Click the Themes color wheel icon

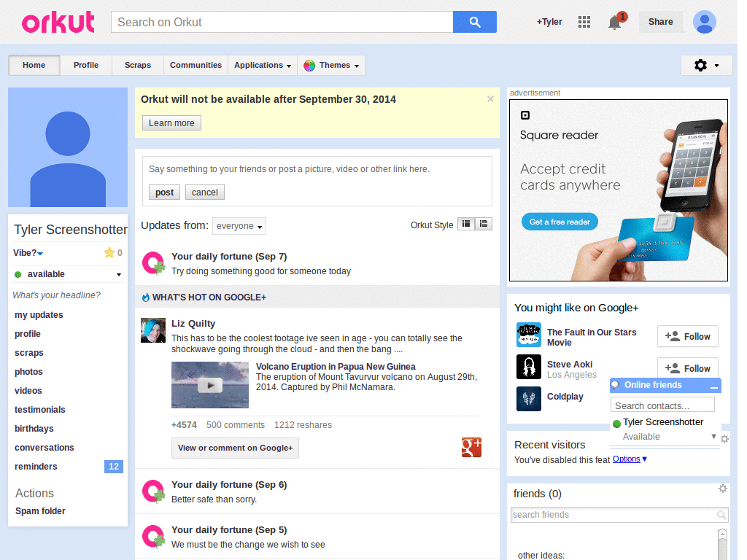(x=309, y=65)
